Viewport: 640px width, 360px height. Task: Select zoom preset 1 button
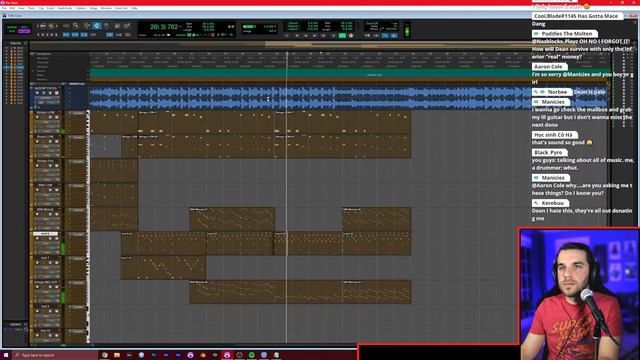[38, 35]
